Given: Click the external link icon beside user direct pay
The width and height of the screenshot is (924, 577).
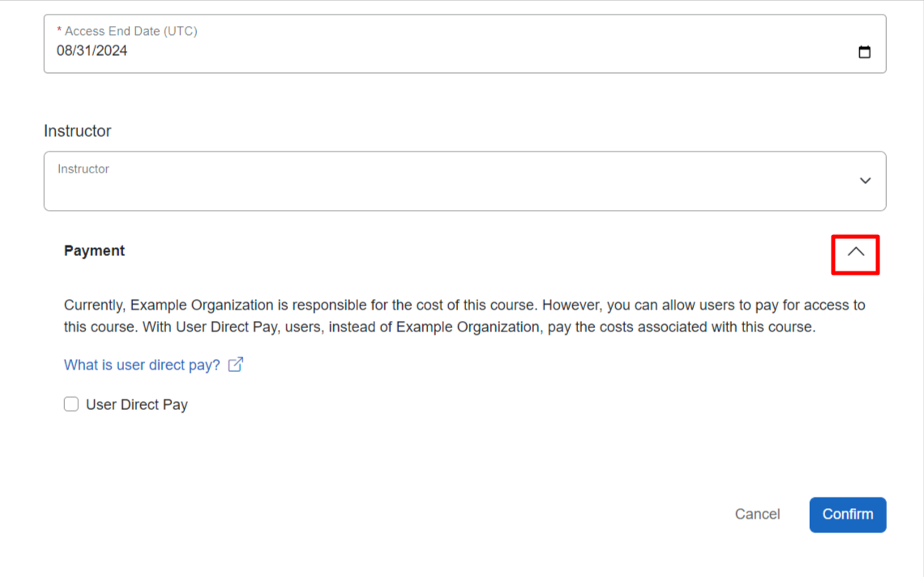Looking at the screenshot, I should pyautogui.click(x=236, y=365).
